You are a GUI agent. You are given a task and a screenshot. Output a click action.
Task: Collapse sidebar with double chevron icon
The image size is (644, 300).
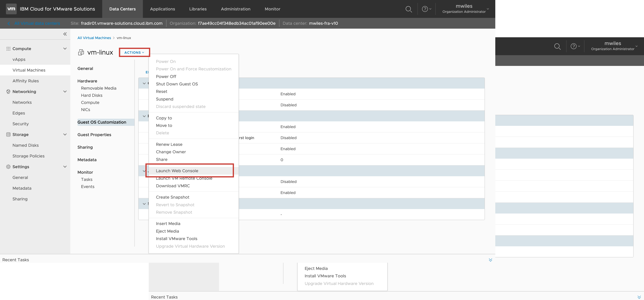tap(65, 34)
